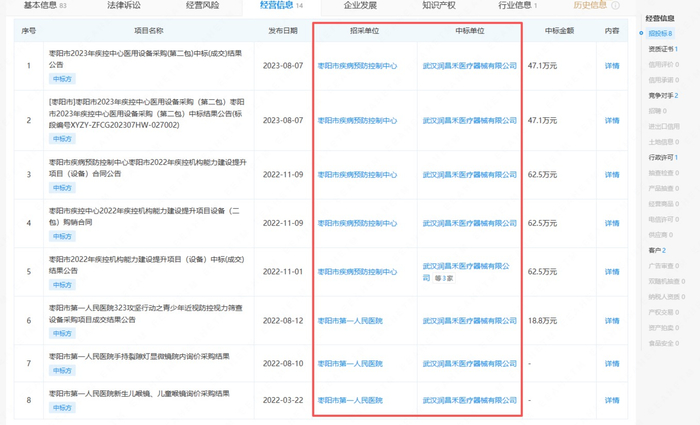Click the 2023-08-07 date in row 1

pyautogui.click(x=283, y=66)
